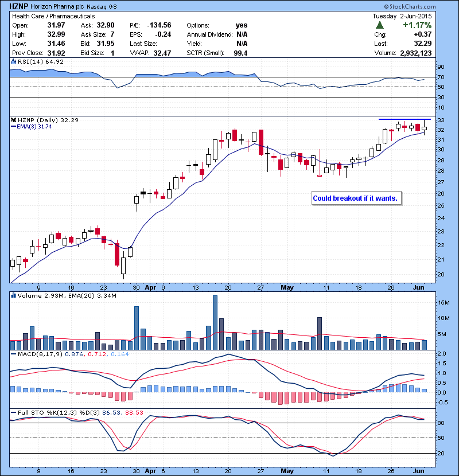This screenshot has width=459, height=476.
Task: Click the HZNP ticker symbol title
Action: 19,6
